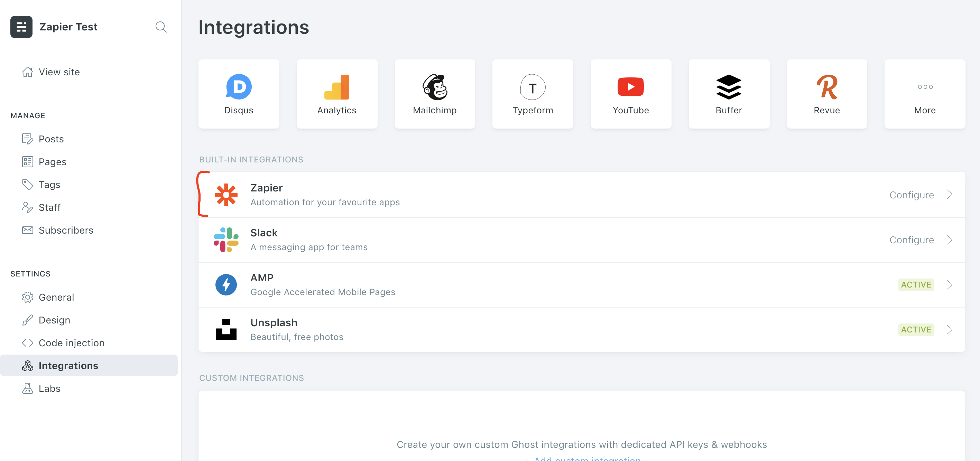
Task: Click the AMP ACTIVE badge
Action: pyautogui.click(x=916, y=284)
